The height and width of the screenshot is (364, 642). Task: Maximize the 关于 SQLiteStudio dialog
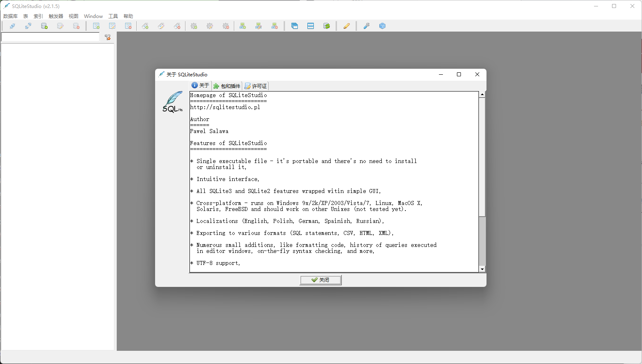(x=459, y=74)
